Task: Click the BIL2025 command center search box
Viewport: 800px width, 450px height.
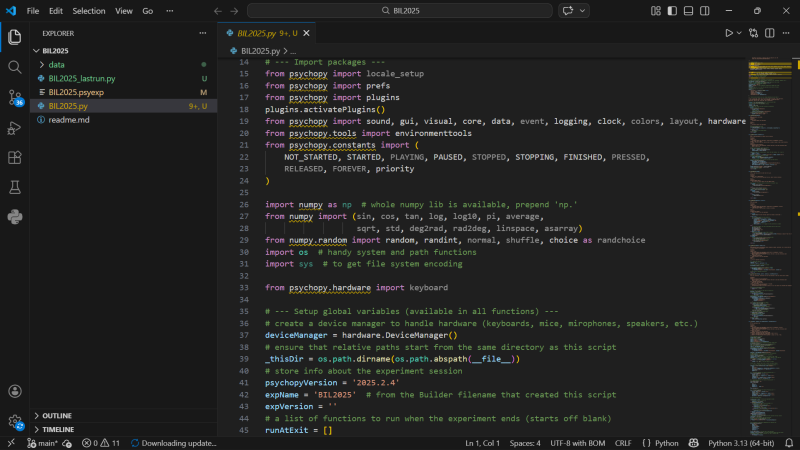Action: pyautogui.click(x=400, y=11)
